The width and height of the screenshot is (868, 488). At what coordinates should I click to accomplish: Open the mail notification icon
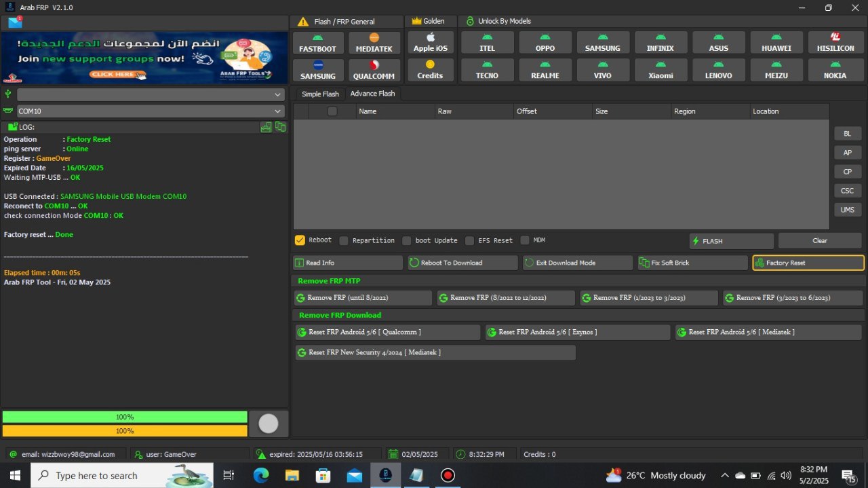15,22
